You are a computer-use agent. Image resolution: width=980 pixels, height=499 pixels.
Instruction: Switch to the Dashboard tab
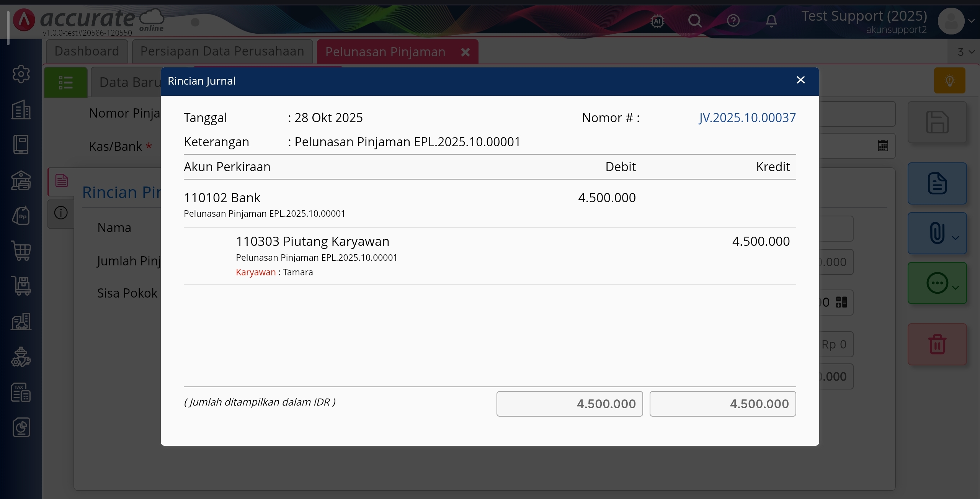click(87, 51)
